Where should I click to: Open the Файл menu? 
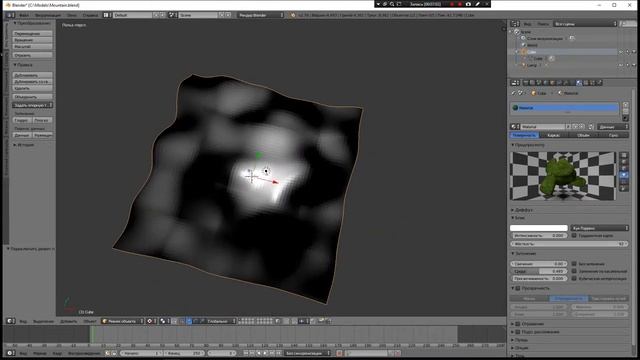tap(24, 15)
